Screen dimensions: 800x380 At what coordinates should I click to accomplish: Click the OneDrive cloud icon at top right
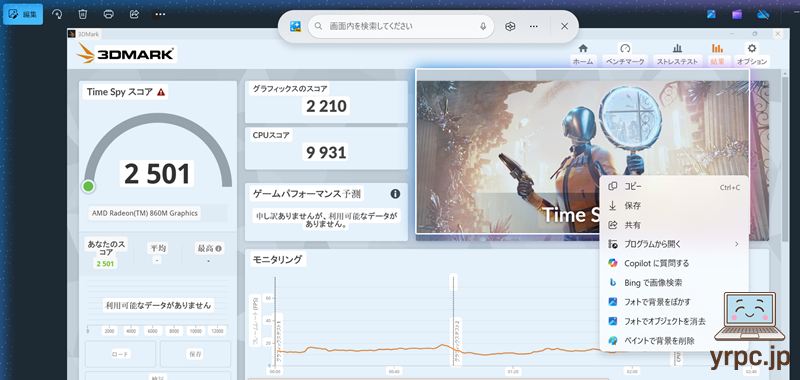[x=763, y=14]
